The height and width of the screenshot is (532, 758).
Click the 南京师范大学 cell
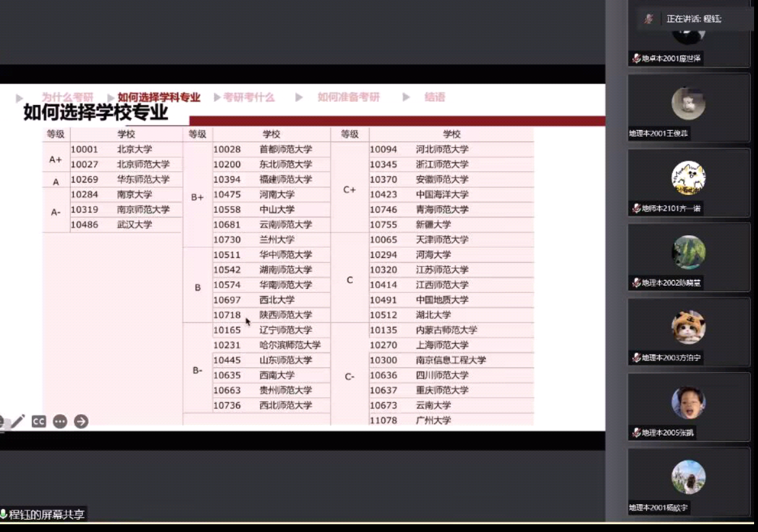(x=143, y=209)
